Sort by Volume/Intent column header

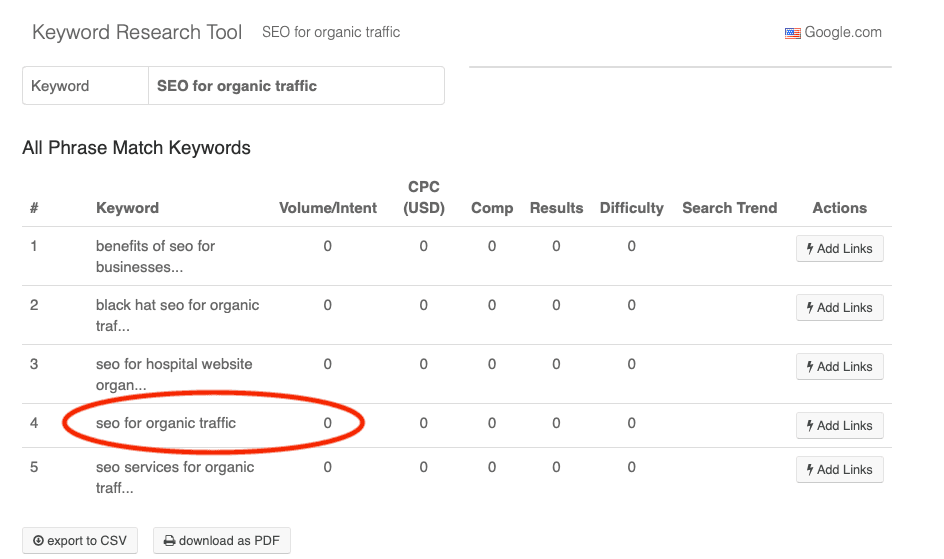[x=327, y=208]
